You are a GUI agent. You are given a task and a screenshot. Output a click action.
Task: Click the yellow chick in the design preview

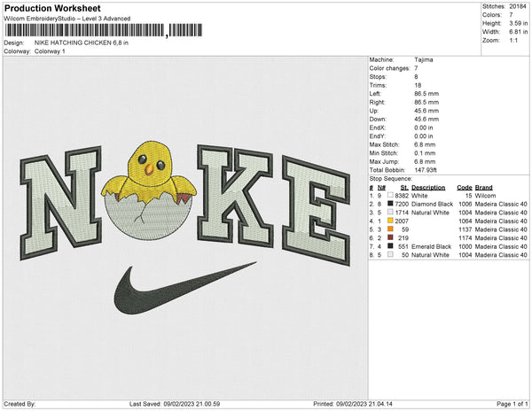click(149, 173)
